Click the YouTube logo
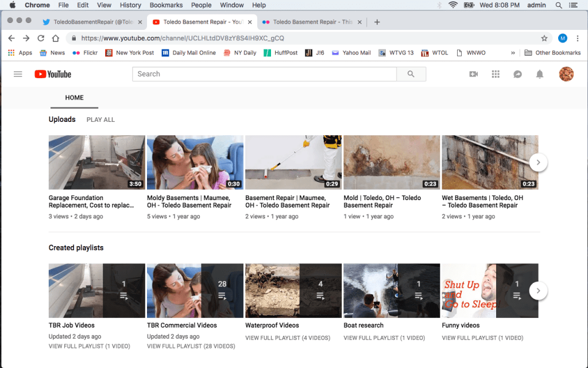This screenshot has width=588, height=368. (x=53, y=74)
